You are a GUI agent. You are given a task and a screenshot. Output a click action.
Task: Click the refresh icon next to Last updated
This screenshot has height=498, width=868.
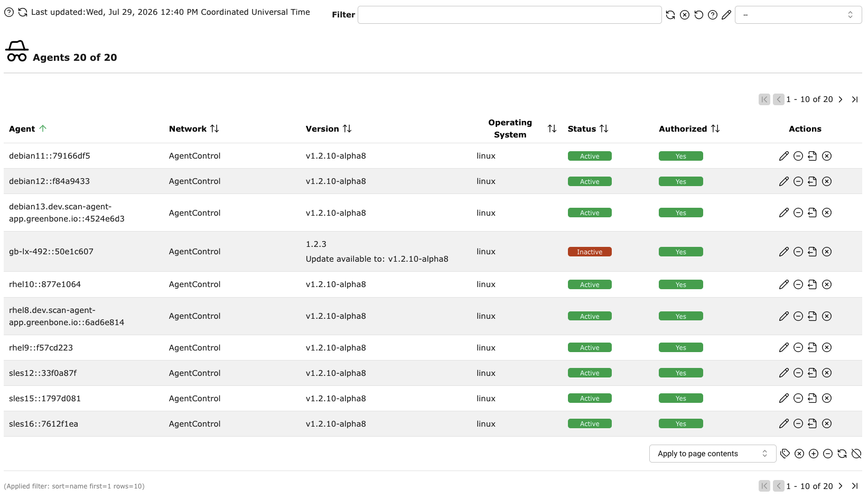pyautogui.click(x=23, y=12)
